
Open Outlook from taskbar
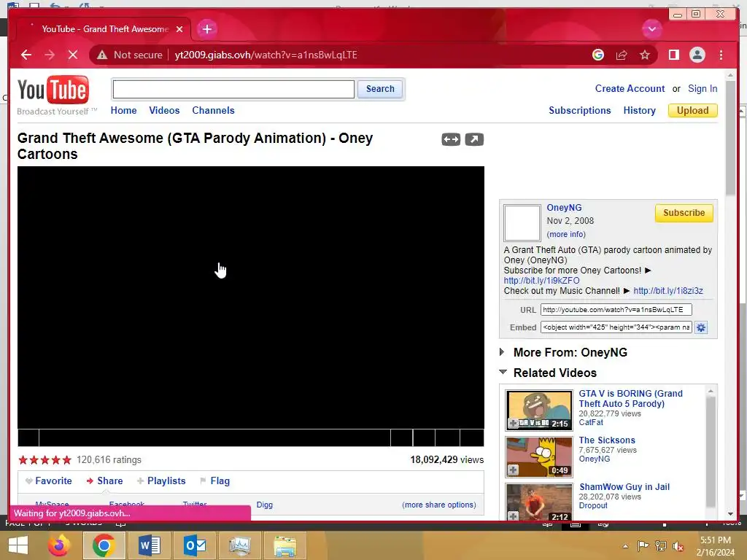194,545
